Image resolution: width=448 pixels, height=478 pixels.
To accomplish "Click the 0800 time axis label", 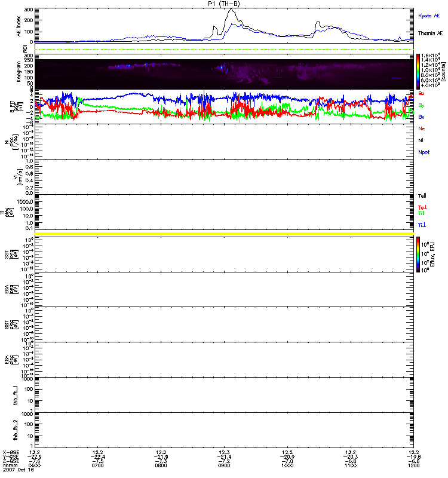I will coord(161,465).
